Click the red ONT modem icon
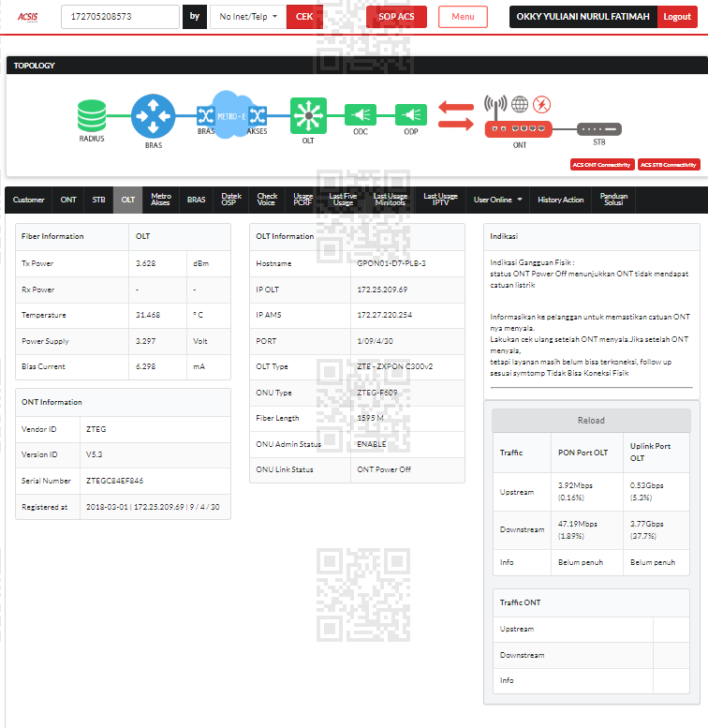The width and height of the screenshot is (708, 728). [519, 129]
